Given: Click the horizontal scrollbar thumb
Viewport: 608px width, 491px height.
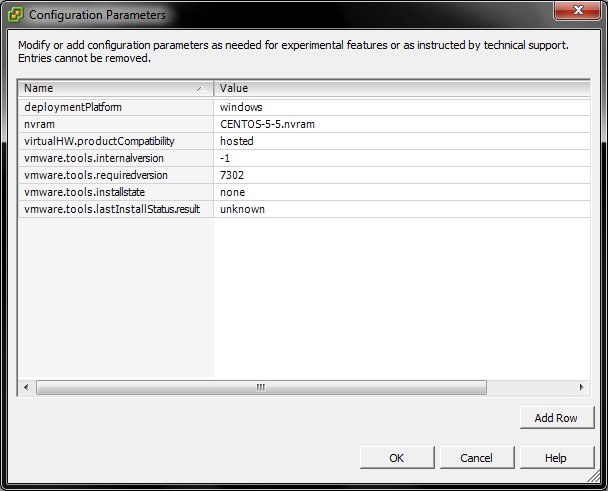Looking at the screenshot, I should point(261,387).
